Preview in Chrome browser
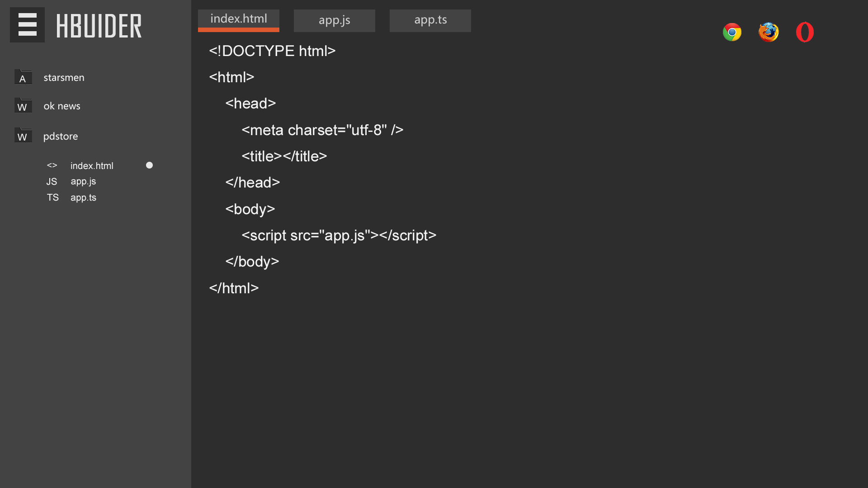Screen dimensions: 868x488 tap(732, 32)
